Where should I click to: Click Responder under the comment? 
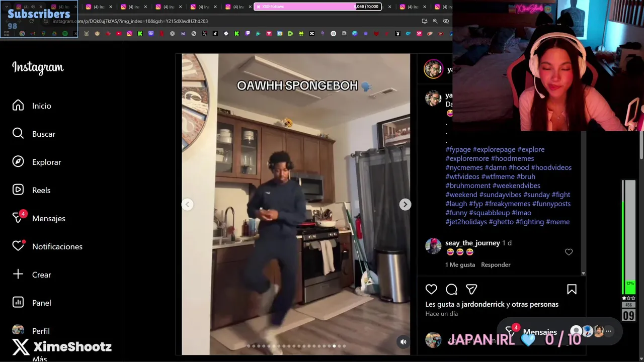click(x=496, y=264)
